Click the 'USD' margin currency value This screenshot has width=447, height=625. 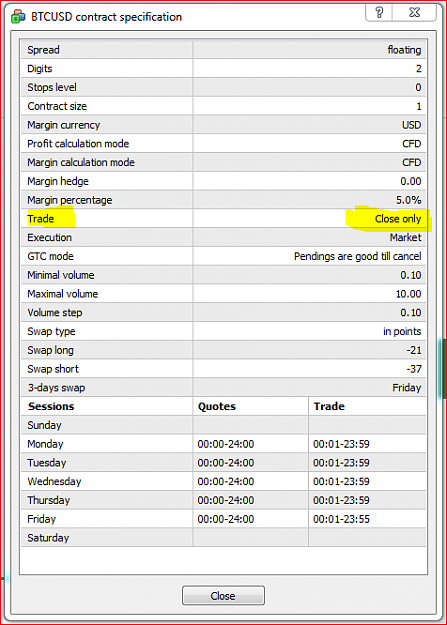click(411, 125)
